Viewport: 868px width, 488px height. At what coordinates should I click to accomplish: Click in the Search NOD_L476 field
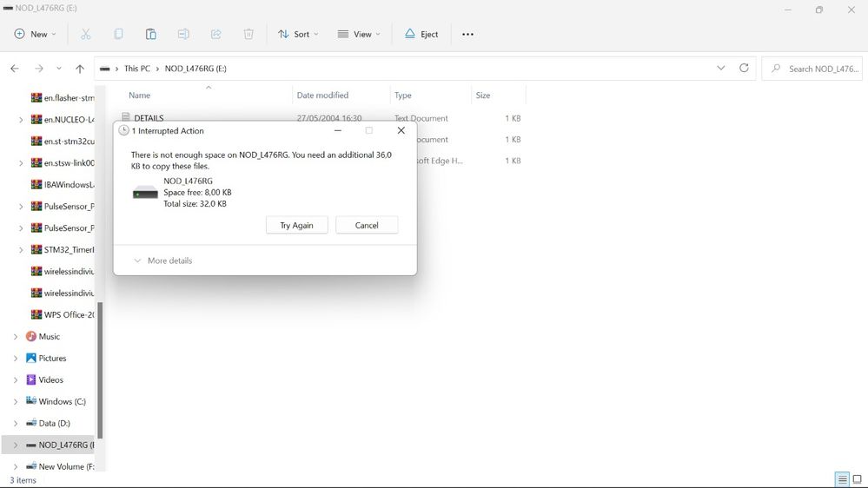coord(812,69)
